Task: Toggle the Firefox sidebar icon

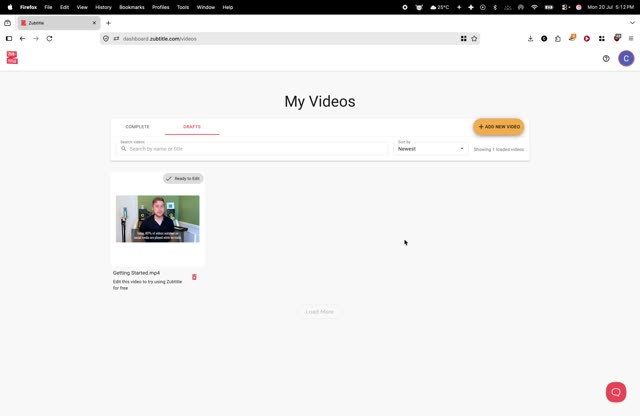Action: click(x=9, y=38)
